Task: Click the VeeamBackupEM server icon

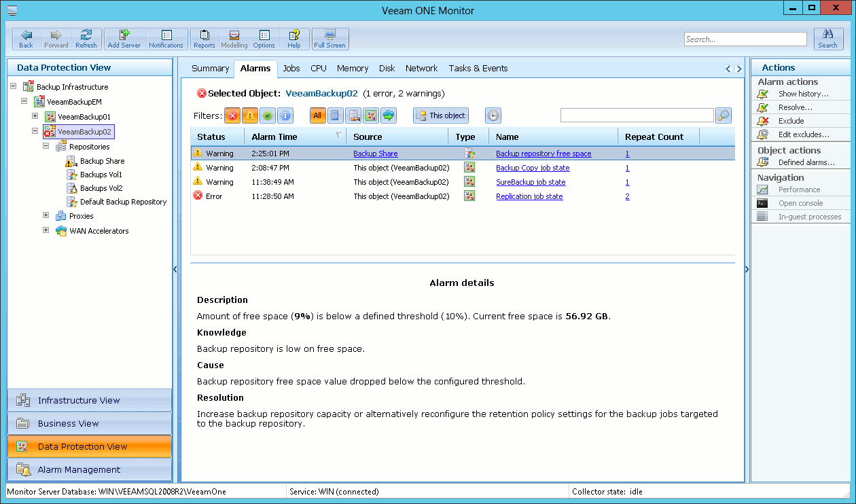Action: 39,102
